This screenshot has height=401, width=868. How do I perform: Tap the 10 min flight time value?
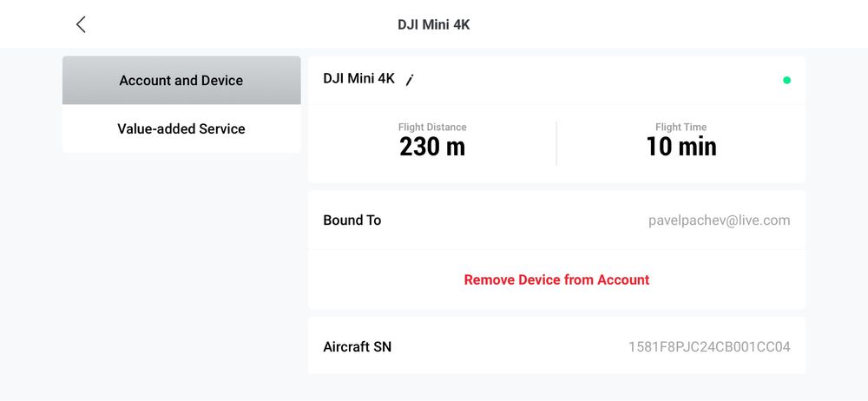(x=681, y=148)
